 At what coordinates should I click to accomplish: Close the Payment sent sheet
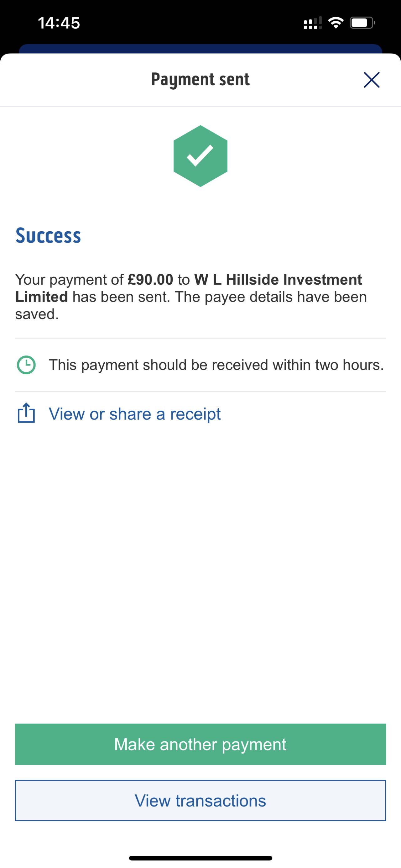[371, 80]
